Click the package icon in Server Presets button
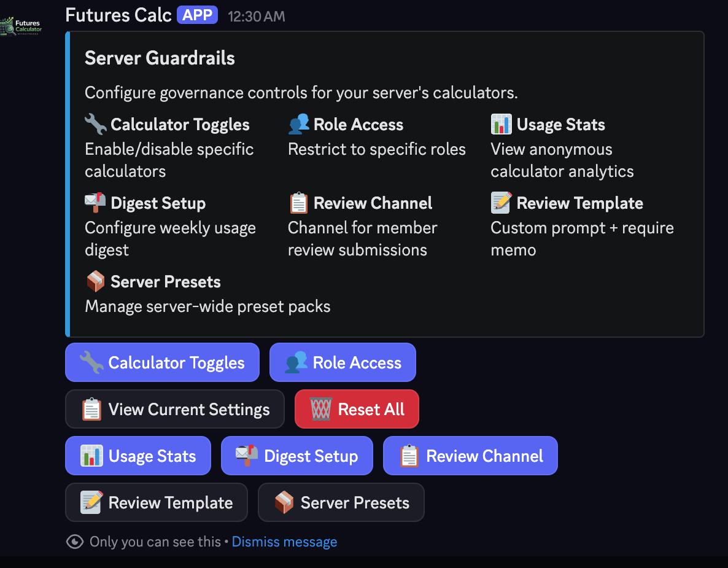728x568 pixels. point(284,502)
